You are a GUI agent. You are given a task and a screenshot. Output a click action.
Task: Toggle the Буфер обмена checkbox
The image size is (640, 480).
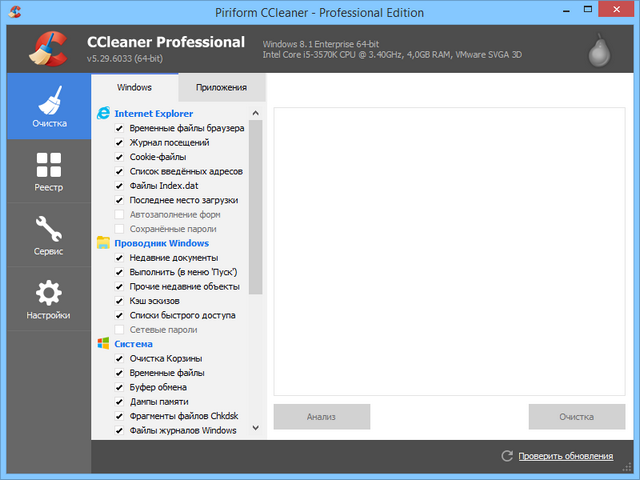point(119,387)
